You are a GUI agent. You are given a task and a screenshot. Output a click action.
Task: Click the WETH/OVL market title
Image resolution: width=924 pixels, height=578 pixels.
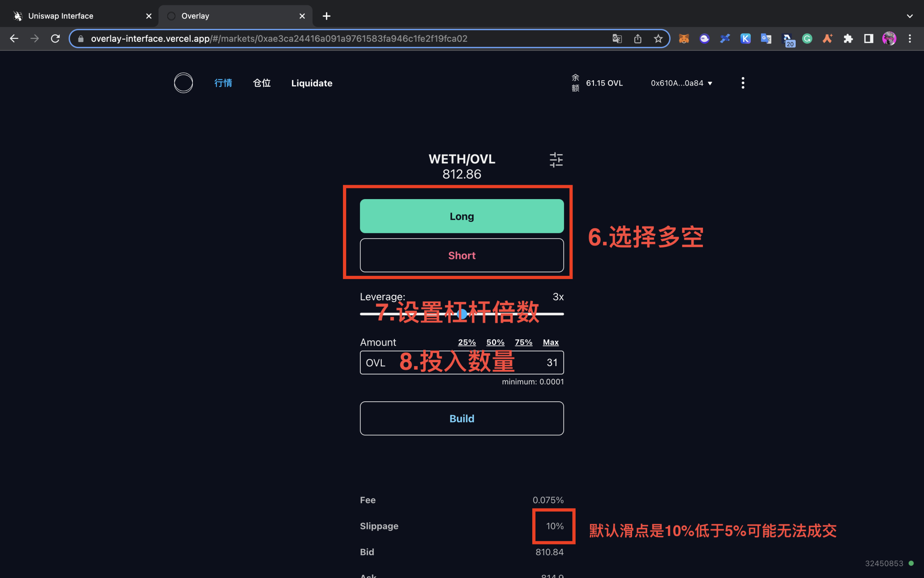tap(462, 159)
